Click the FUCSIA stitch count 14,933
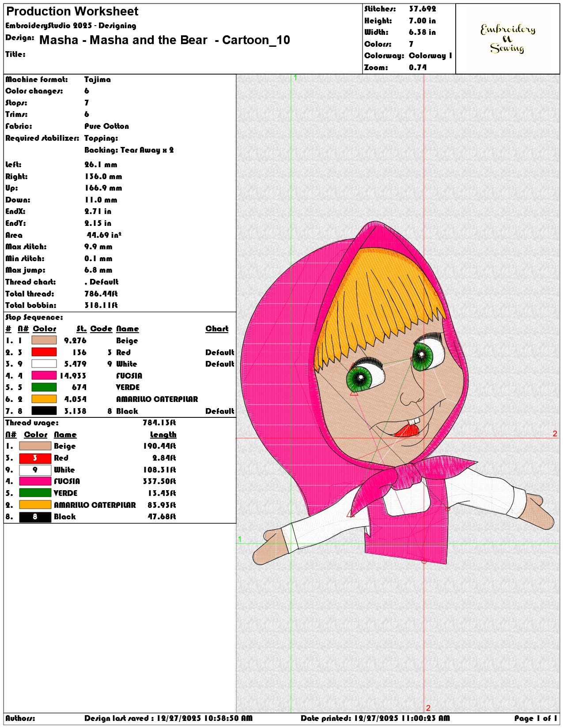Screen dimensions: 563x728 pos(73,376)
